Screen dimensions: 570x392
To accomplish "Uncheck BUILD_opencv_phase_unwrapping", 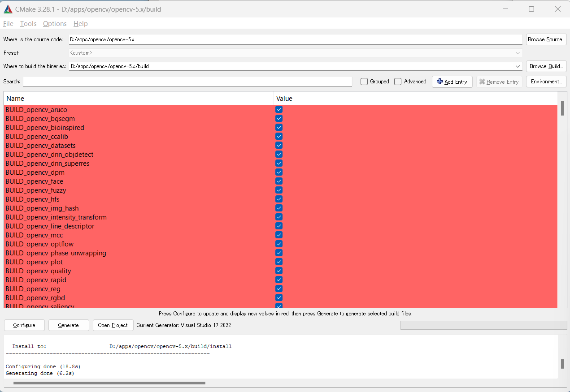I will click(279, 253).
